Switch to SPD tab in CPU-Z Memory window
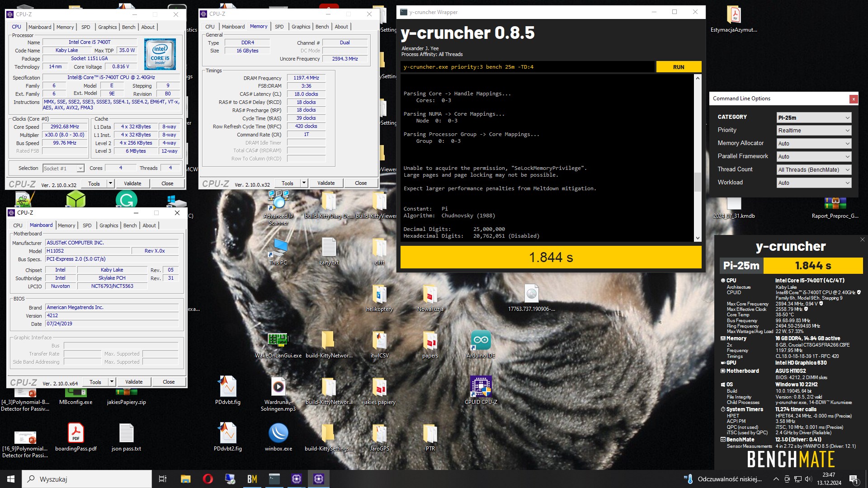 tap(279, 27)
